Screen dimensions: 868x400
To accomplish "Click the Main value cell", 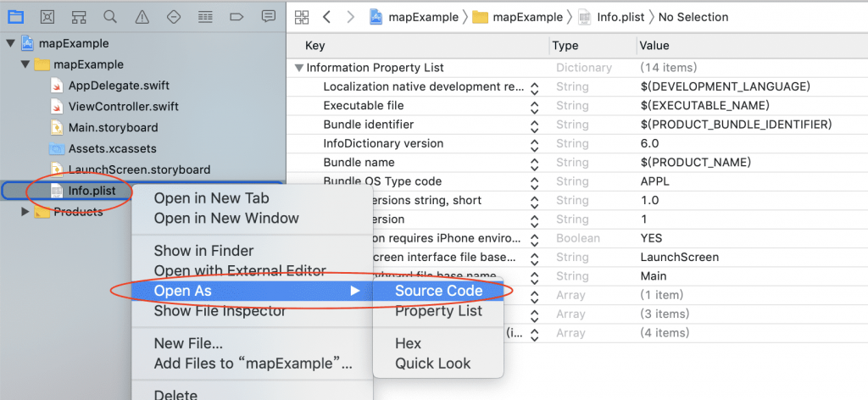I will (654, 276).
